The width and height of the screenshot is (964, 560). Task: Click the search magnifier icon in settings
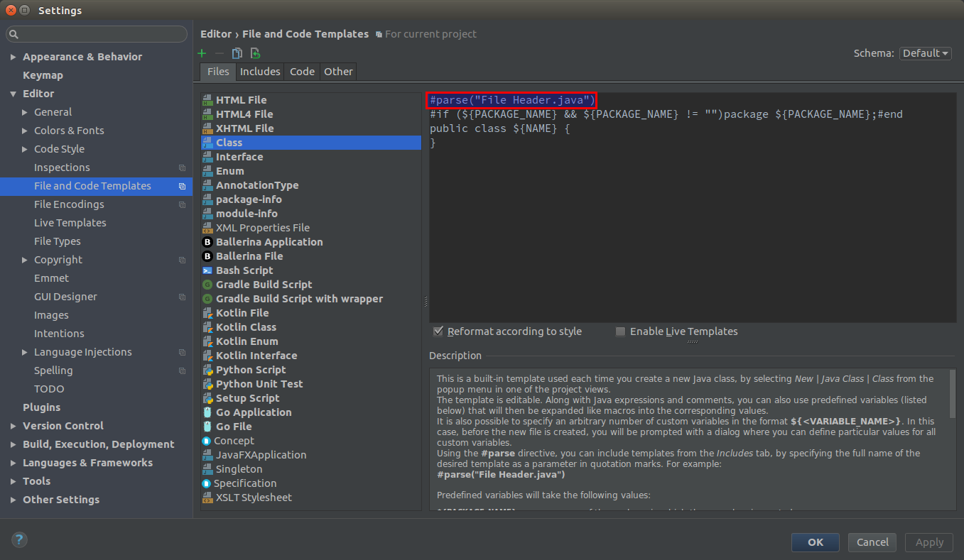pyautogui.click(x=14, y=34)
